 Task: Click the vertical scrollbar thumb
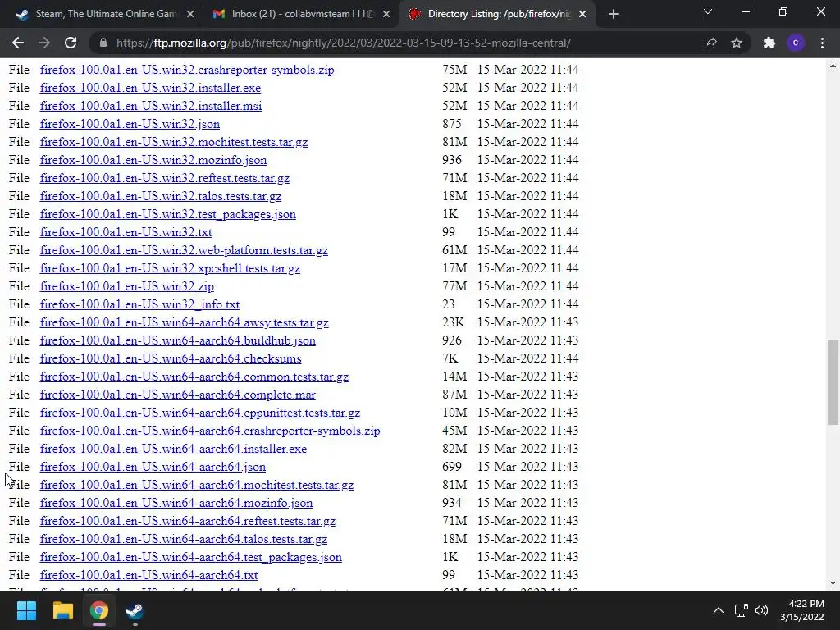coord(833,382)
